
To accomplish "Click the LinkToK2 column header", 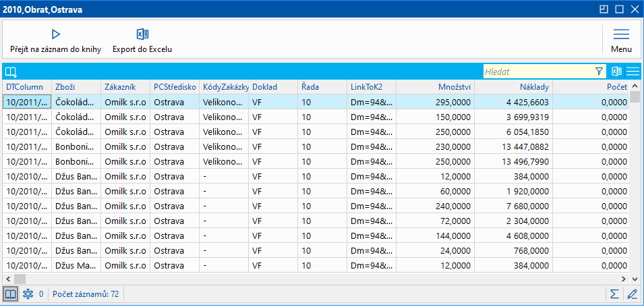I will coord(372,87).
